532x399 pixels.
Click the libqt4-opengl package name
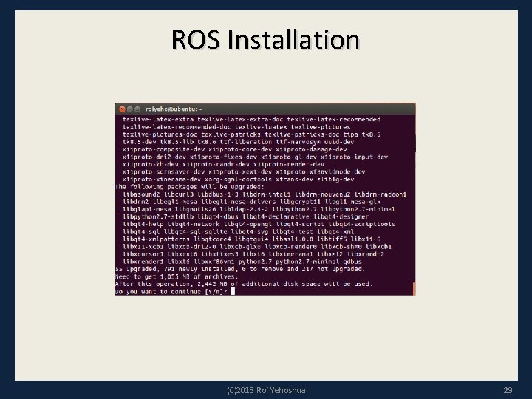click(x=248, y=225)
